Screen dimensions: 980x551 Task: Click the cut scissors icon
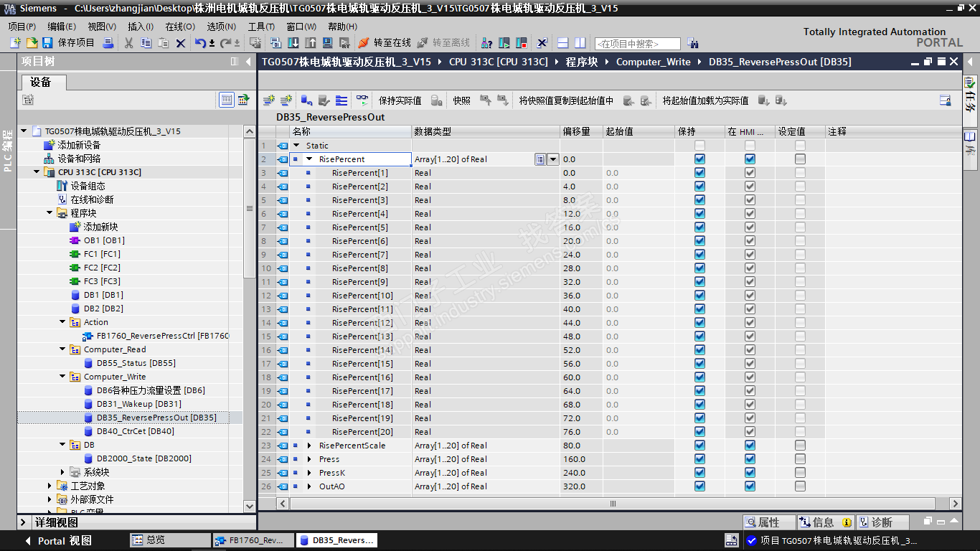(x=129, y=43)
